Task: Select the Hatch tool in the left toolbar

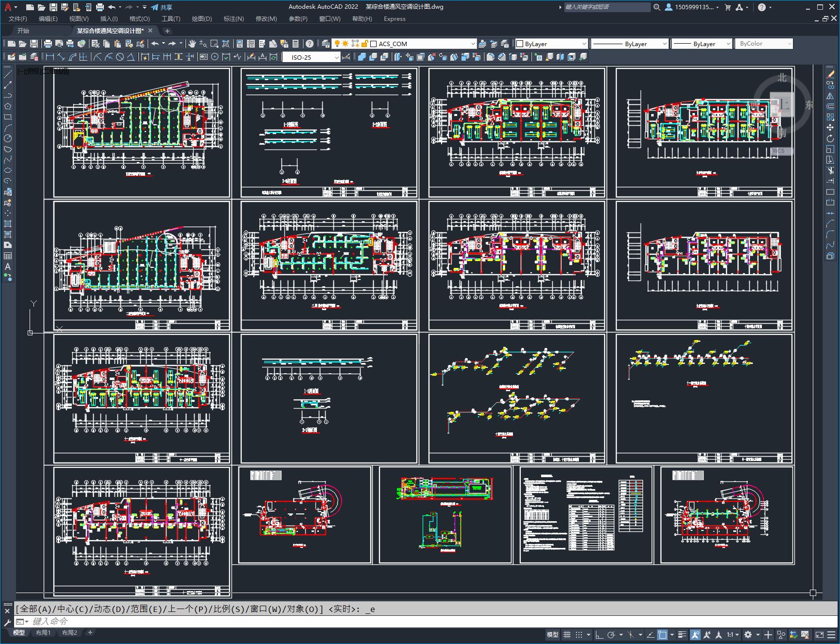Action: coord(8,224)
